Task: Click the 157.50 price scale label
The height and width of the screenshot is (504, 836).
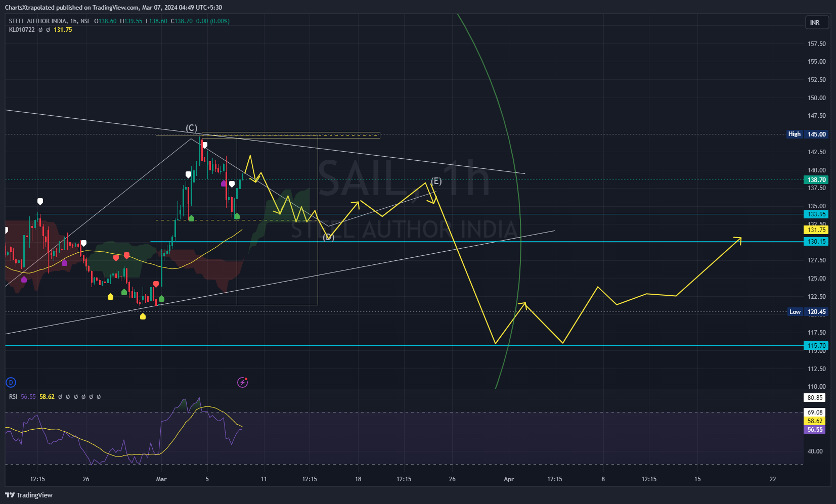Action: coord(817,44)
